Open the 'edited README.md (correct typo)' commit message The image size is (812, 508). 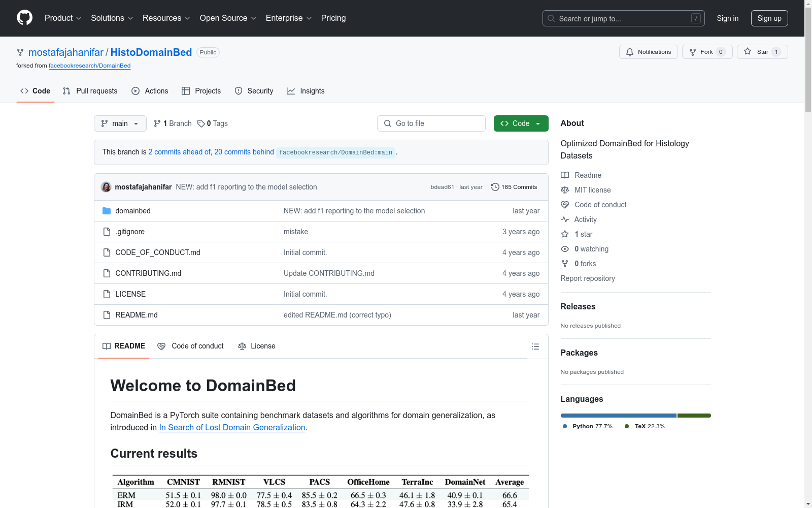337,315
